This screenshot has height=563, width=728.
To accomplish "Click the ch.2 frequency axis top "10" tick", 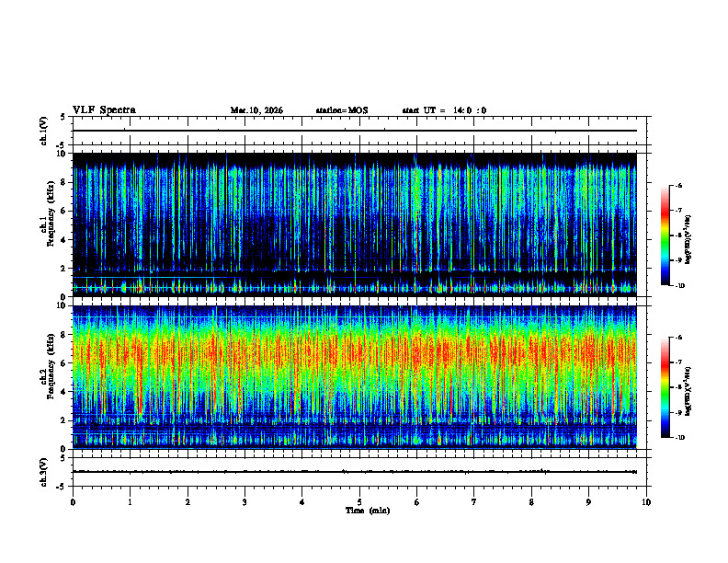I will 62,305.
